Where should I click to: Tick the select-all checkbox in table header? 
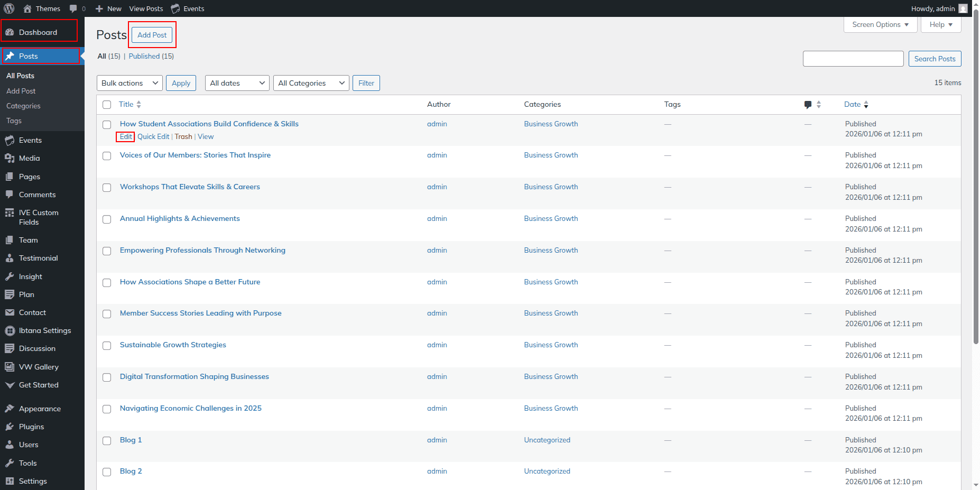(x=107, y=105)
